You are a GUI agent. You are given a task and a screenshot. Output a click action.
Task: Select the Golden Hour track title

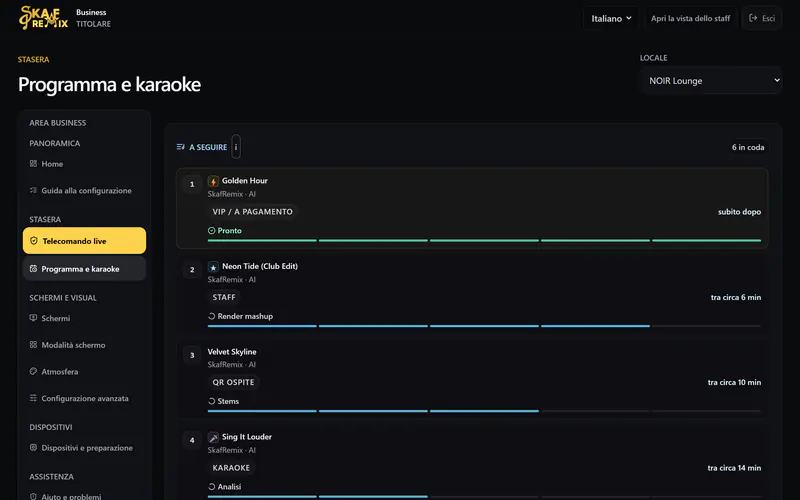pyautogui.click(x=245, y=181)
